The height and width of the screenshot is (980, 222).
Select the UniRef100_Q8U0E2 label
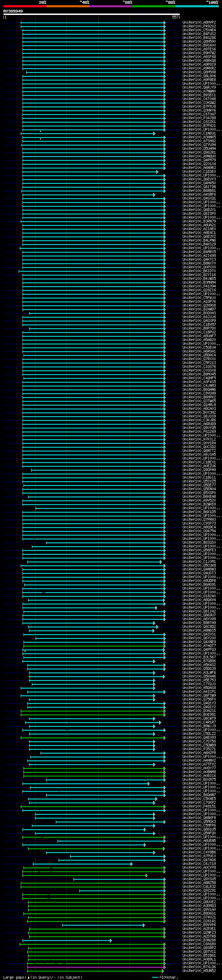(x=199, y=902)
